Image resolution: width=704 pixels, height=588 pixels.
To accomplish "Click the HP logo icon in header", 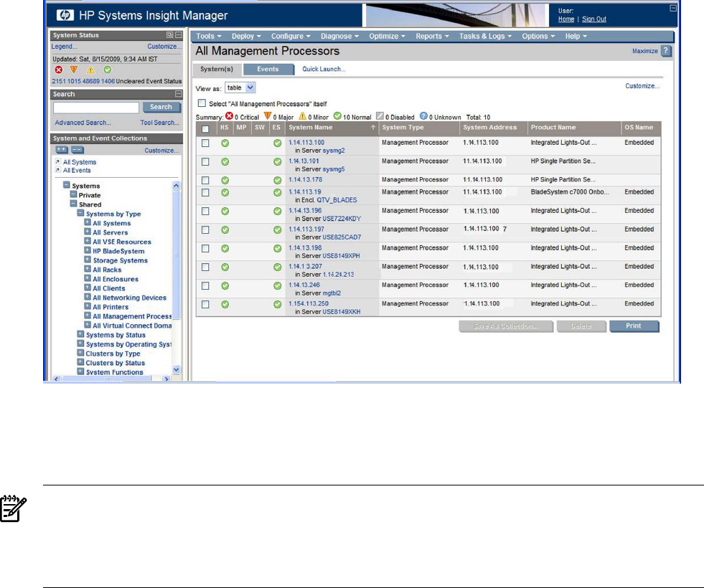I will tap(65, 15).
